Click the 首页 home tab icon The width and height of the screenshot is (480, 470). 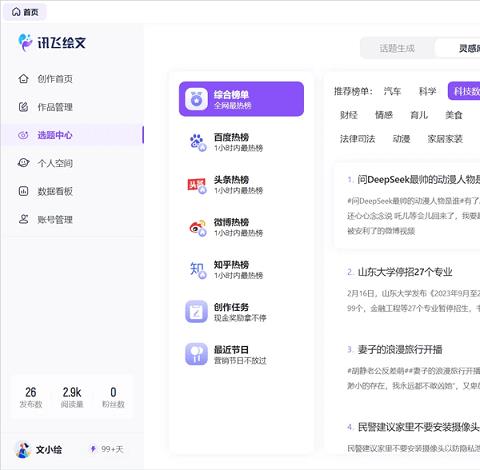16,12
